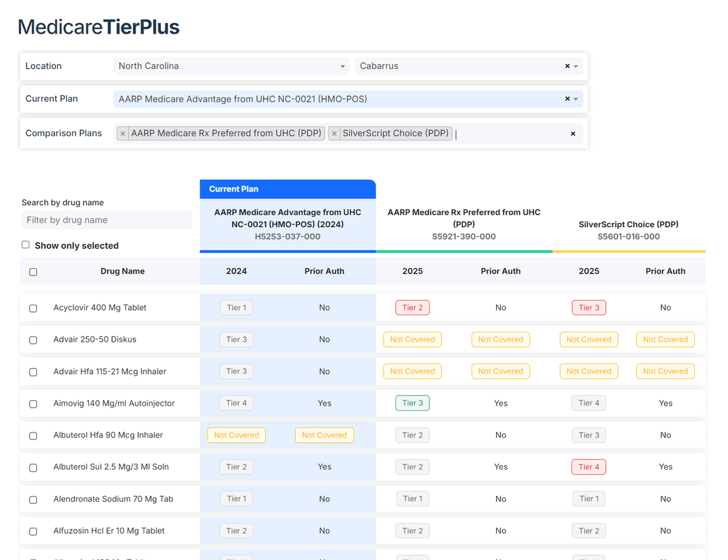Click the MedicareTierPlus logo title
Viewport: 728px width, 560px height.
(98, 27)
